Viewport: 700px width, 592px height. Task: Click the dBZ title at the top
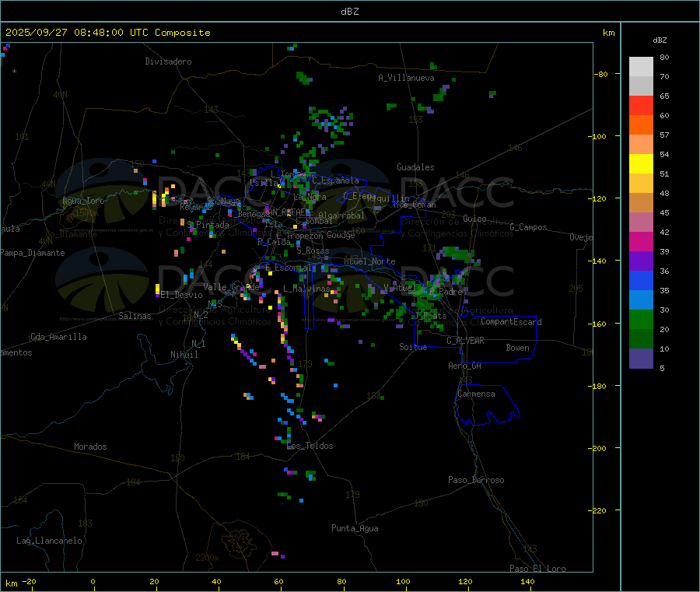(x=349, y=11)
